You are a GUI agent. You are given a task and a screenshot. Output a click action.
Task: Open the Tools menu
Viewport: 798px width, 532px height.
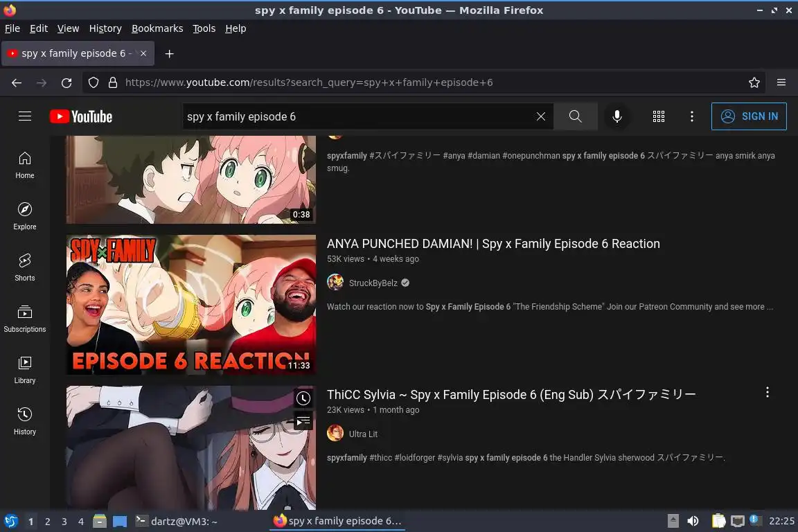click(204, 28)
